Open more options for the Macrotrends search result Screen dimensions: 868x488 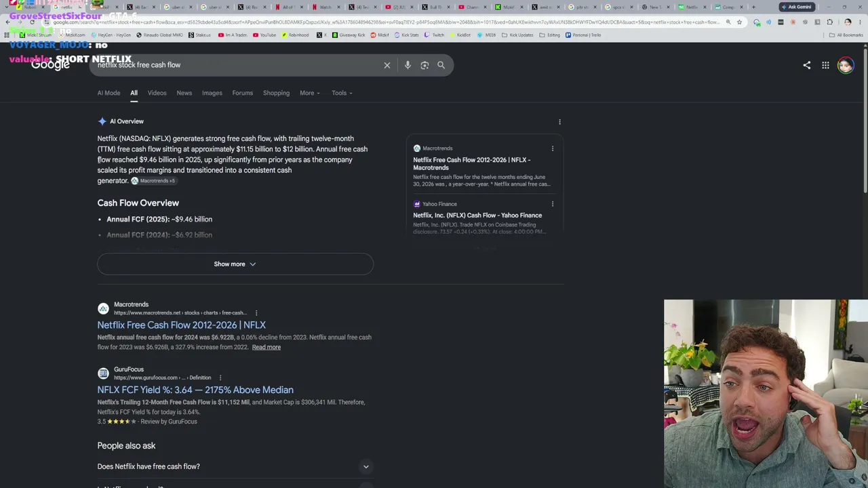[256, 313]
